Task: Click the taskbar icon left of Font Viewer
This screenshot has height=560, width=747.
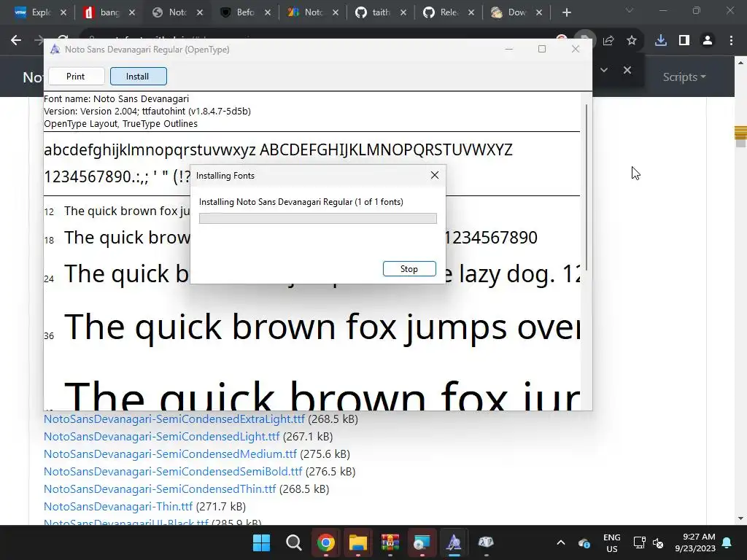Action: [x=422, y=542]
